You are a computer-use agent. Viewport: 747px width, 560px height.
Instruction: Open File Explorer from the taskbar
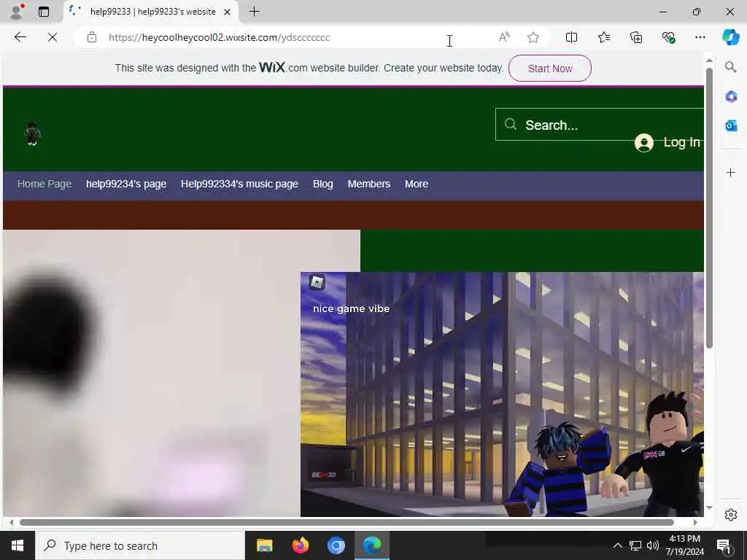click(x=264, y=545)
